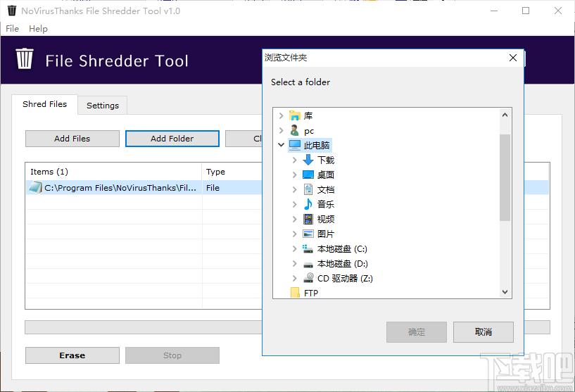
Task: Select the FTP label in tree
Action: [311, 293]
